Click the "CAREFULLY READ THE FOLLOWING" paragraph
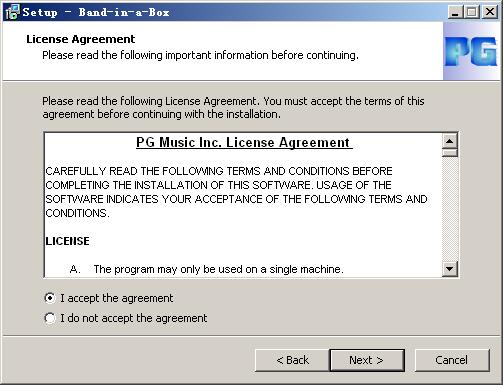This screenshot has width=503, height=385. pyautogui.click(x=236, y=192)
